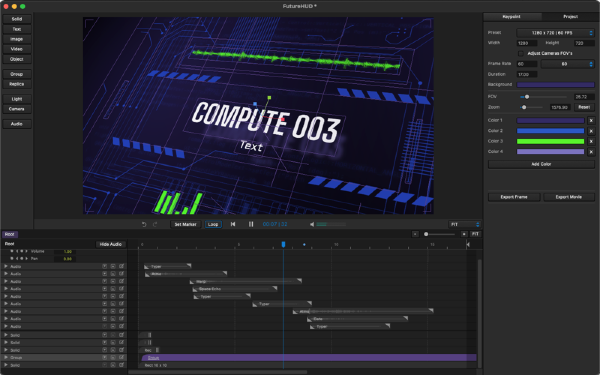600x375 pixels.
Task: Toggle visibility of the first Audio layer
Action: point(104,266)
